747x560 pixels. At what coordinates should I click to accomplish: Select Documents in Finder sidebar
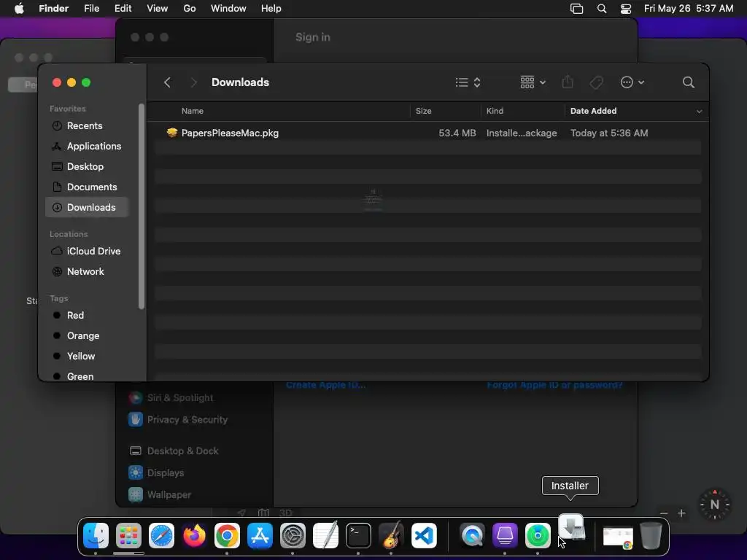pyautogui.click(x=88, y=187)
